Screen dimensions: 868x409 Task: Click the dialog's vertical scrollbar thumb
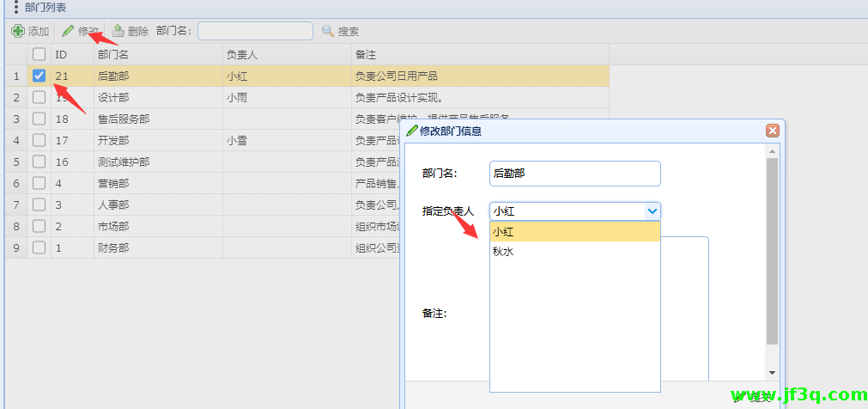(772, 249)
